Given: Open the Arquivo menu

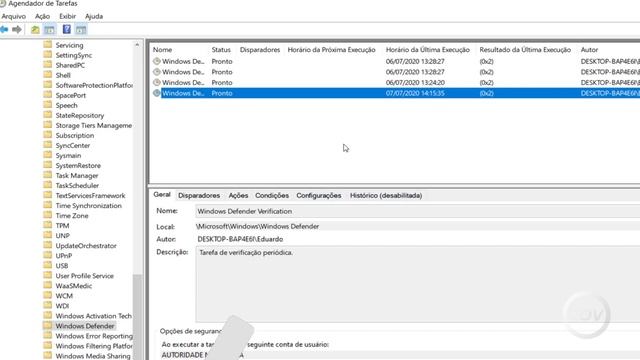Looking at the screenshot, I should (x=13, y=16).
